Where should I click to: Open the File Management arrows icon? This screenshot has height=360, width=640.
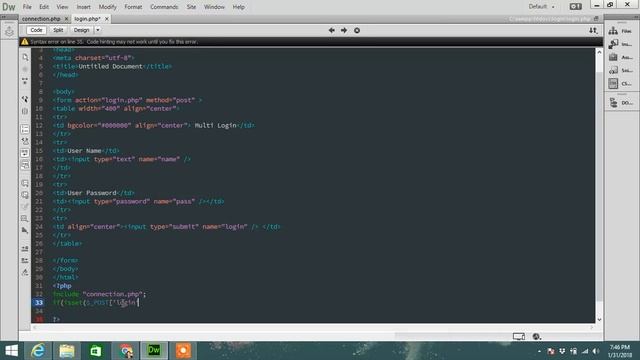click(x=593, y=30)
